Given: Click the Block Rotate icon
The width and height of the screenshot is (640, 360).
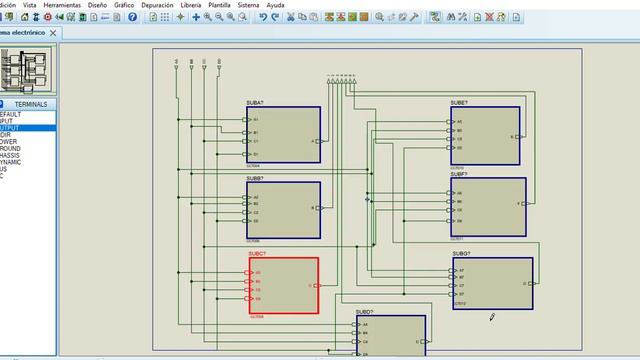Looking at the screenshot, I should point(352,17).
